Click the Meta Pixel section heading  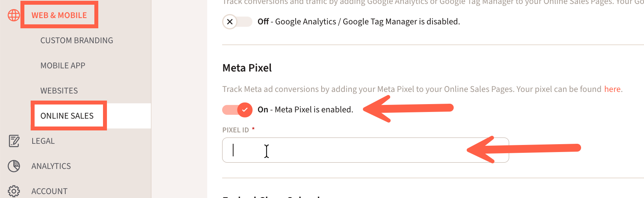247,68
